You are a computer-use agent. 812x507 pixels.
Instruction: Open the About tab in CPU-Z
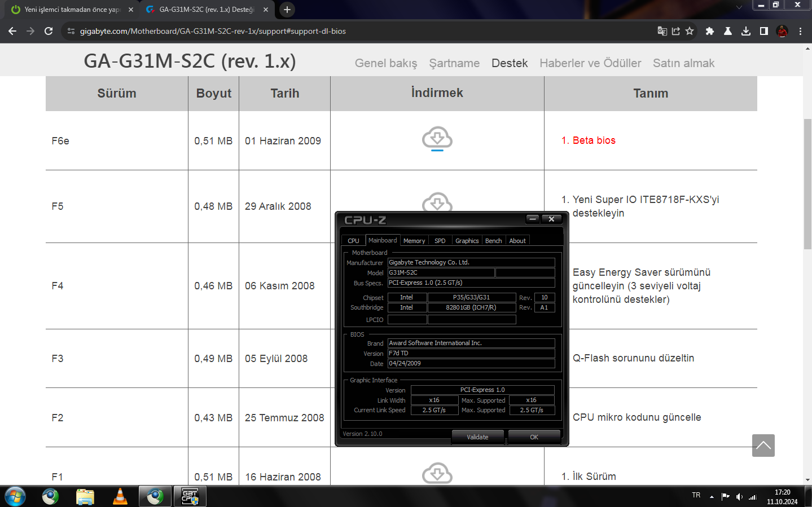coord(517,241)
